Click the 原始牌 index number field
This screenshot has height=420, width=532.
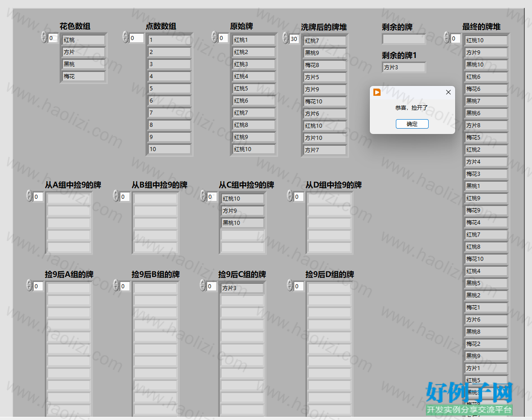click(223, 38)
